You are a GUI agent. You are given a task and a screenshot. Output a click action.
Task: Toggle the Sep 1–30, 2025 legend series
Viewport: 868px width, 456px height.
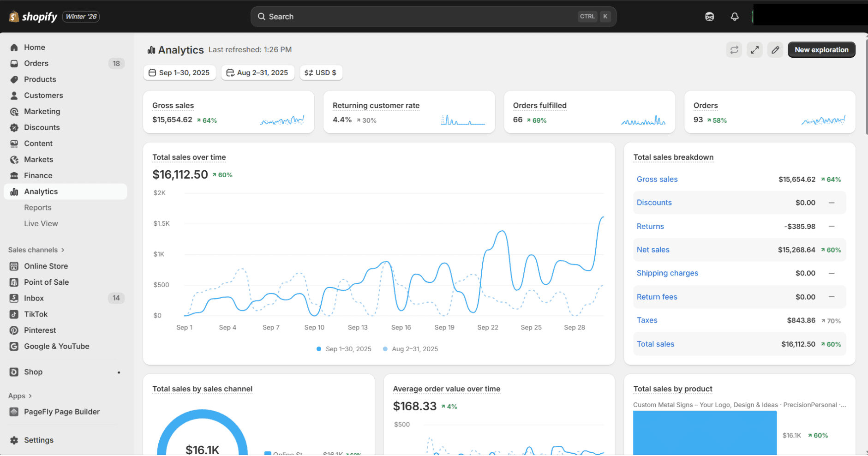(x=344, y=349)
